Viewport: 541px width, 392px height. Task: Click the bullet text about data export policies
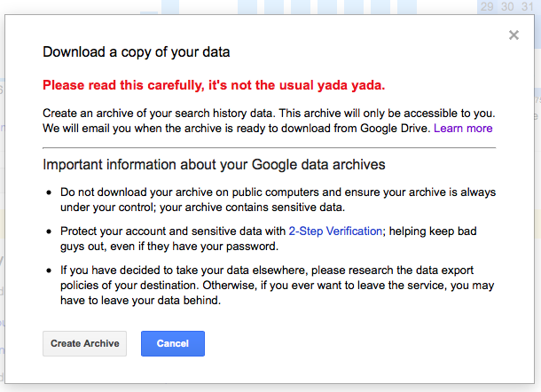click(278, 285)
